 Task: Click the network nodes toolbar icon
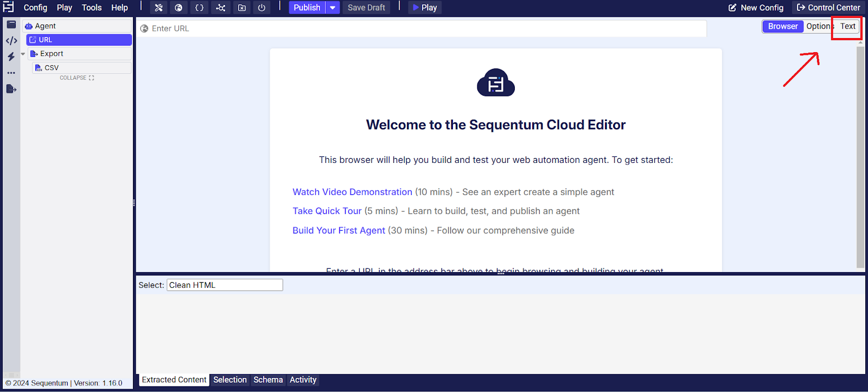point(220,8)
